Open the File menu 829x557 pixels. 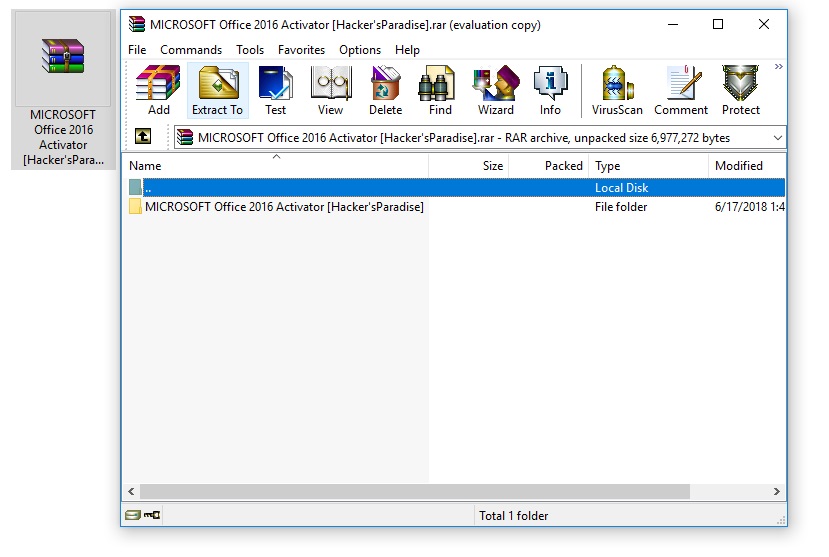[137, 50]
